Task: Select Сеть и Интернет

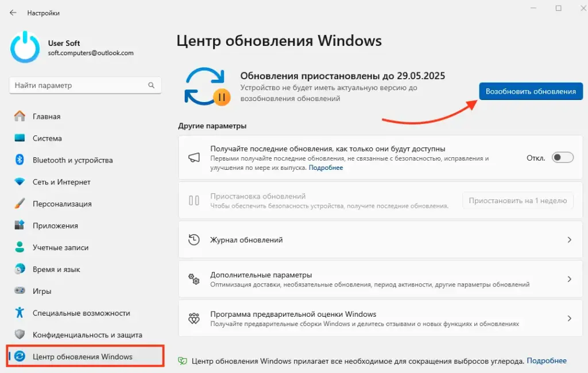Action: coord(85,182)
